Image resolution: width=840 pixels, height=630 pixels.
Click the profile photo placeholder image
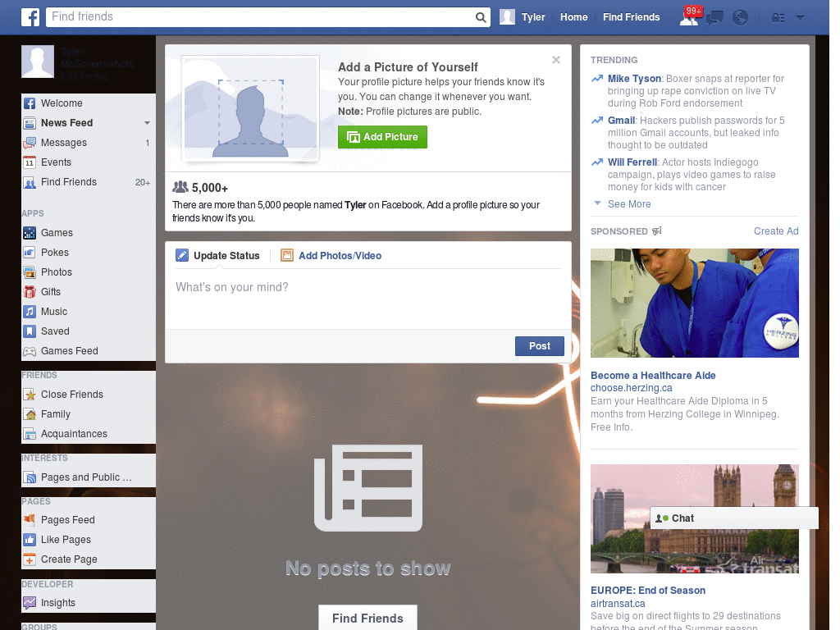(251, 108)
